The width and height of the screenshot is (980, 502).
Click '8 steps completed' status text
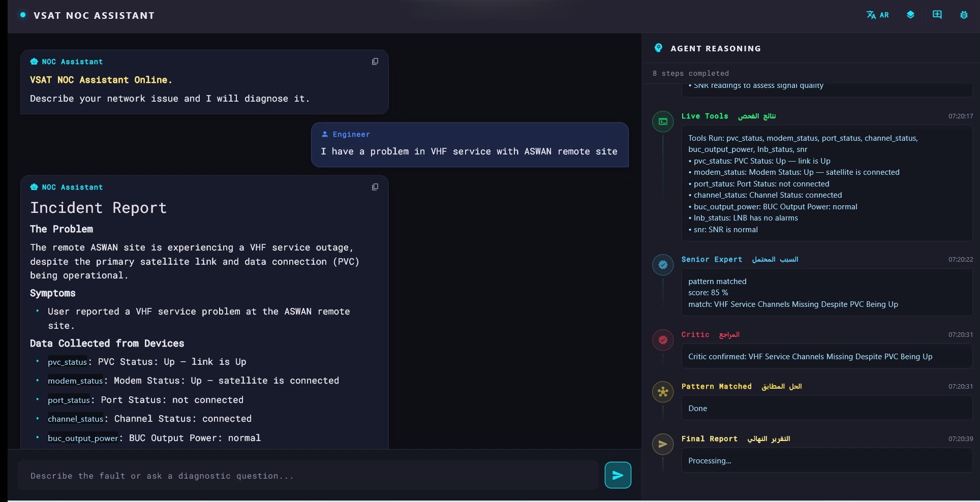tap(690, 73)
